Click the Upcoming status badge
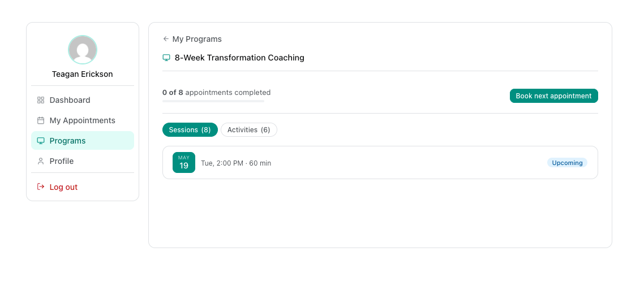The height and width of the screenshot is (295, 644). (567, 163)
